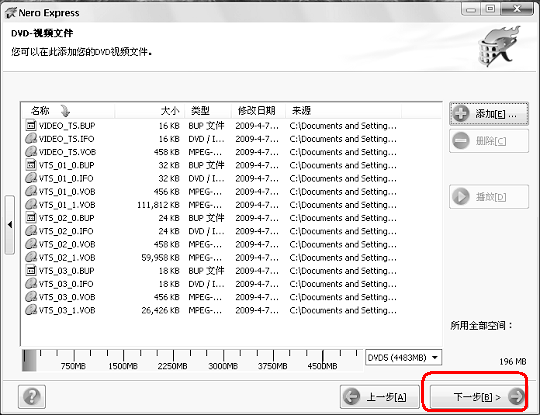Proceed with 下一步[B] button

477,397
